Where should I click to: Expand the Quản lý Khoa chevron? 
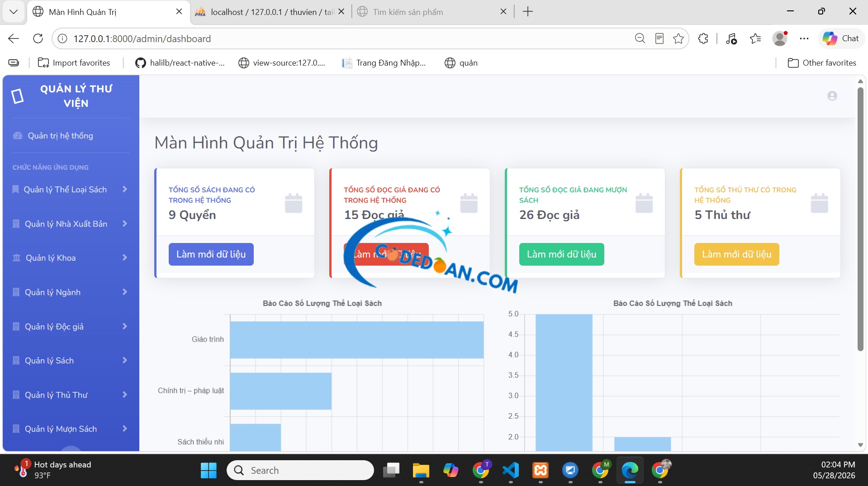click(x=125, y=257)
